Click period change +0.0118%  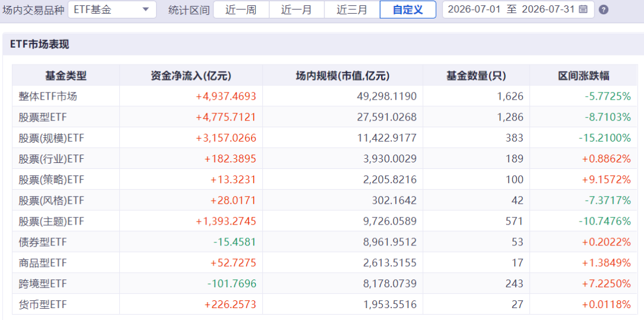click(x=606, y=305)
